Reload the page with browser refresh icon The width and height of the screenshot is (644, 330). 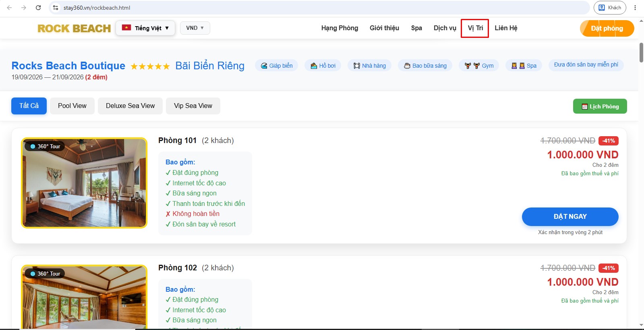click(x=38, y=8)
